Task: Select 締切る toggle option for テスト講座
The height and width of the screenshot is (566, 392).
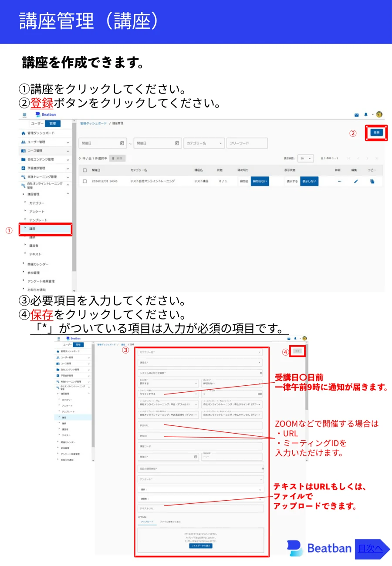Action: [244, 181]
